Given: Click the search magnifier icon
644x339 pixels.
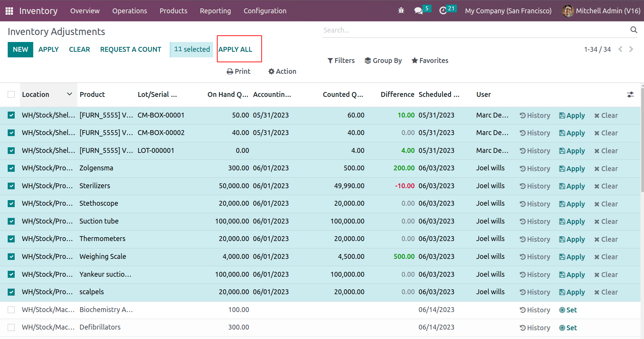Looking at the screenshot, I should point(634,30).
